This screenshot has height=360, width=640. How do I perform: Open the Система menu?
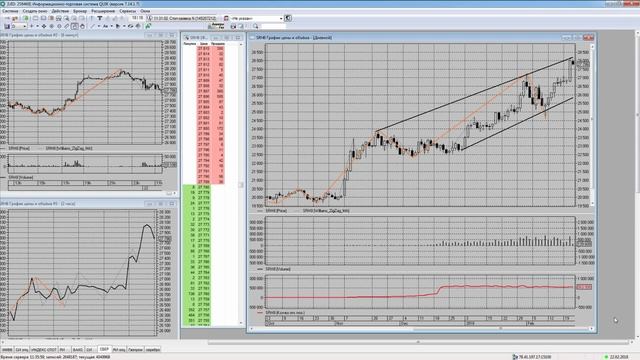(x=10, y=11)
